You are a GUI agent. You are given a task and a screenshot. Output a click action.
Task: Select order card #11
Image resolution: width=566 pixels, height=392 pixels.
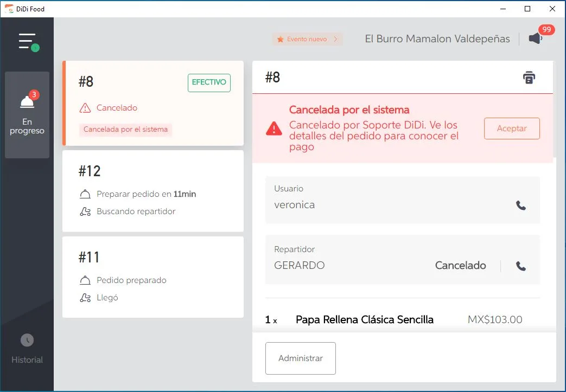tap(154, 277)
